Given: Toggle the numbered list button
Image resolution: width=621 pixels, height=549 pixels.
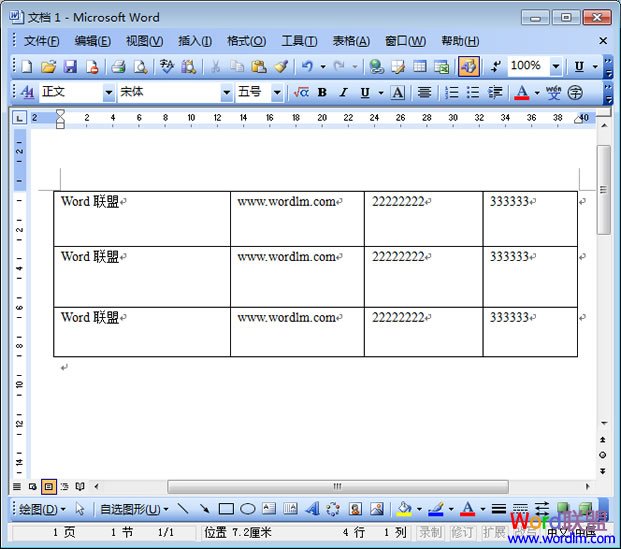Looking at the screenshot, I should (x=451, y=92).
